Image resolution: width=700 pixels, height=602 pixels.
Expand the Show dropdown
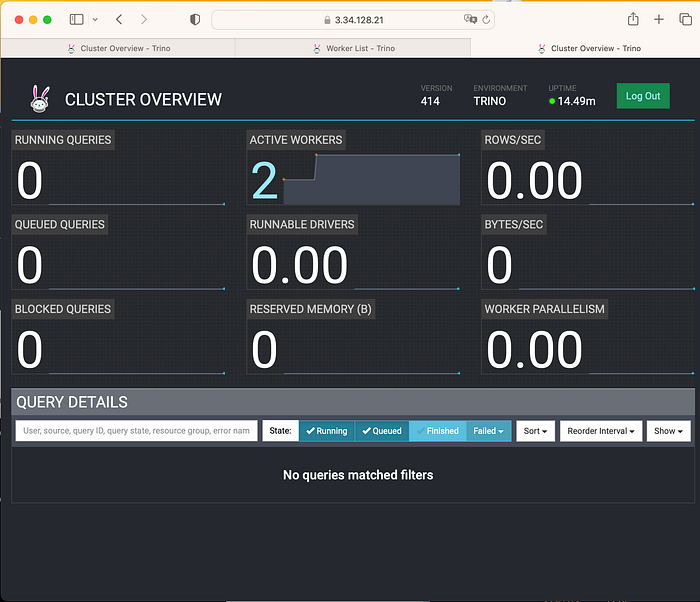tap(668, 431)
